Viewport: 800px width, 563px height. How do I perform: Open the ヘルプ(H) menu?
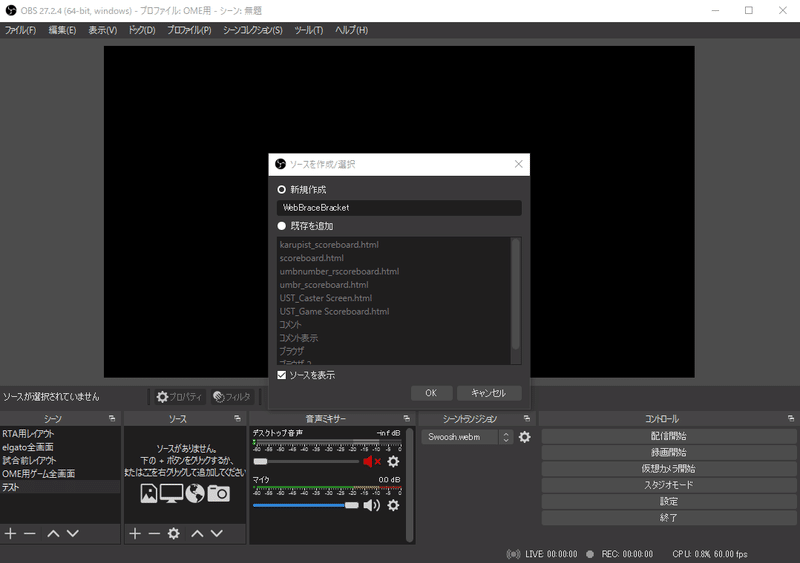coord(352,30)
